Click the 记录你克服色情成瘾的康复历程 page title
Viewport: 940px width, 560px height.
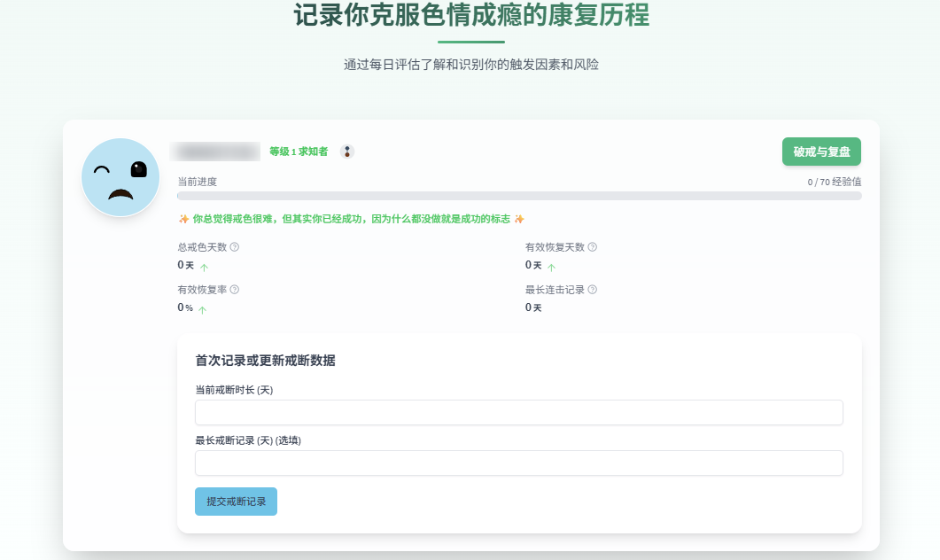click(x=470, y=16)
